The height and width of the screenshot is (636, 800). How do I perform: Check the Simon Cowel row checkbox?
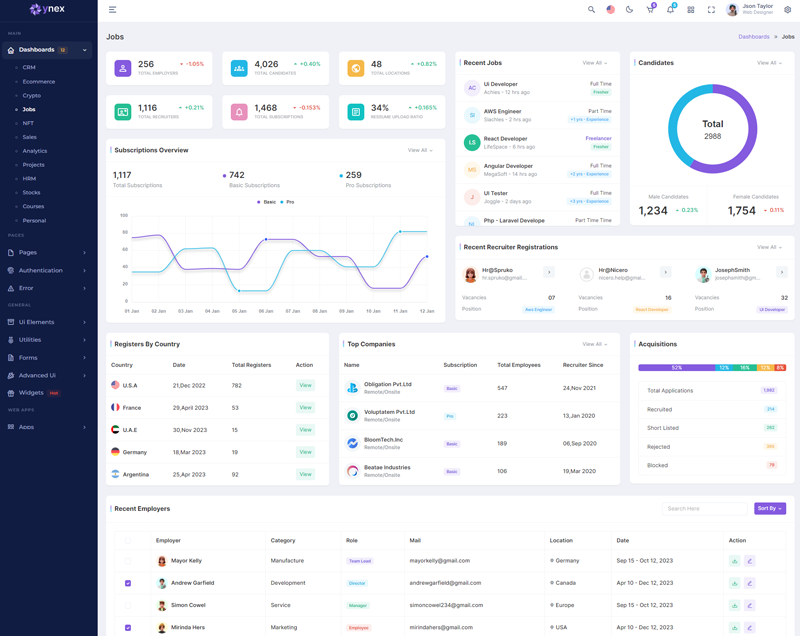point(128,606)
